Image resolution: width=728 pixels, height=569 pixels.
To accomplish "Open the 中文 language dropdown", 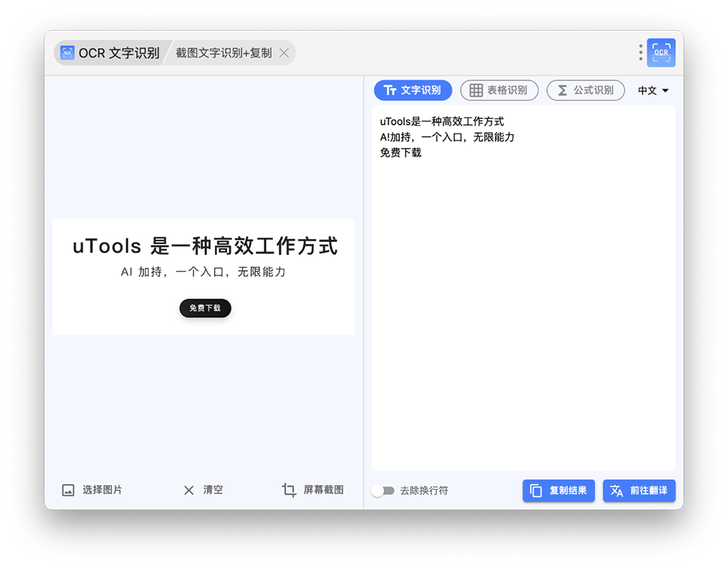I will click(653, 90).
